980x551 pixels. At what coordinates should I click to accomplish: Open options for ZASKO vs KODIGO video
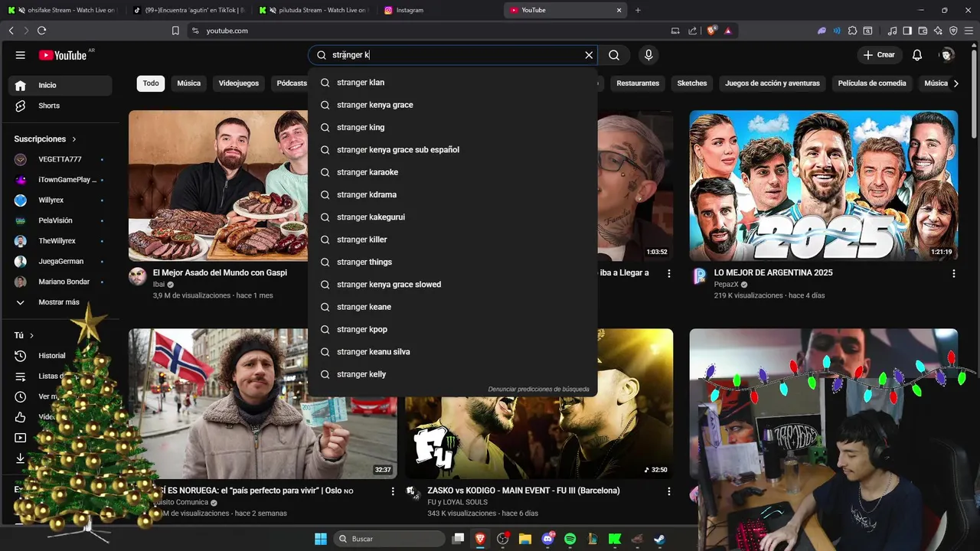669,491
